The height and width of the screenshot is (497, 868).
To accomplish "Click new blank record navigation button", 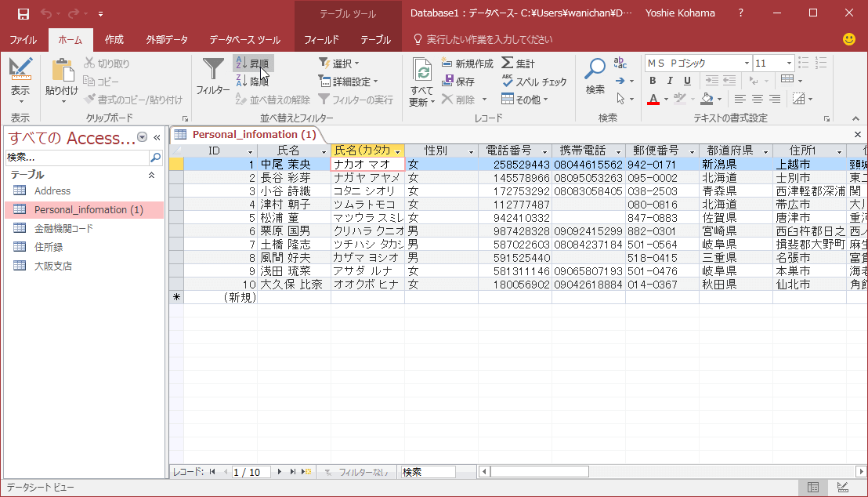I will tap(306, 472).
